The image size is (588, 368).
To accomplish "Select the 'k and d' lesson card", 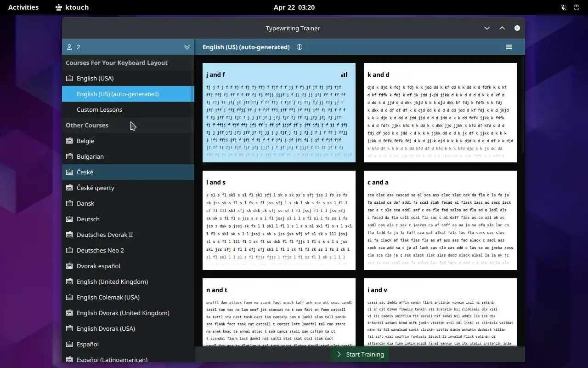I will (440, 113).
